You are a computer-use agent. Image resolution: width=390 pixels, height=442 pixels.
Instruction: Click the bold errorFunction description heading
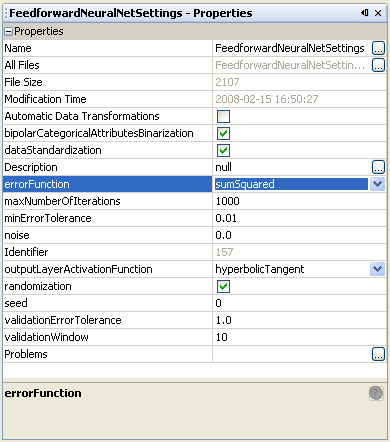point(43,393)
